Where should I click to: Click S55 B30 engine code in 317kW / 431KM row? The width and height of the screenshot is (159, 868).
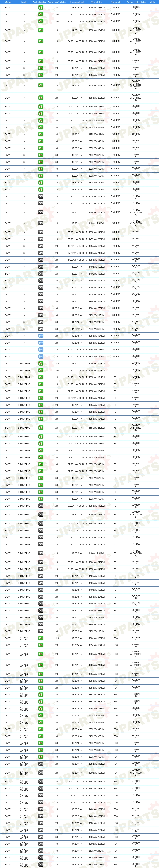(x=136, y=135)
